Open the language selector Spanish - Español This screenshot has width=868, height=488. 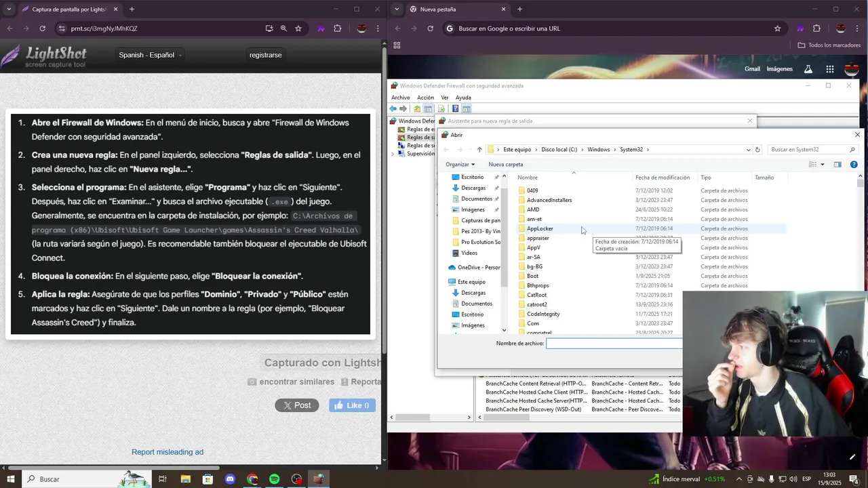[150, 55]
